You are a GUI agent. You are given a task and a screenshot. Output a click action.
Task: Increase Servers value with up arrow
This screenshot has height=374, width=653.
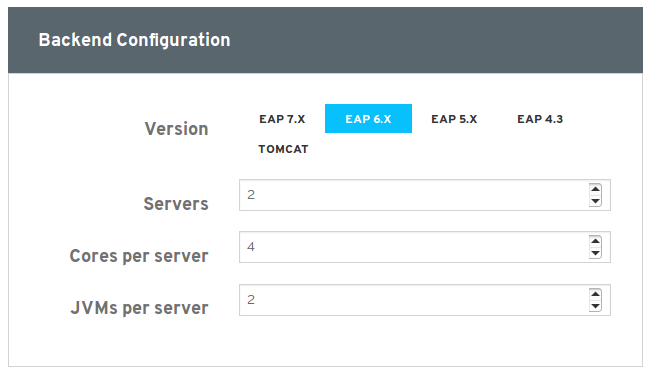pyautogui.click(x=596, y=189)
